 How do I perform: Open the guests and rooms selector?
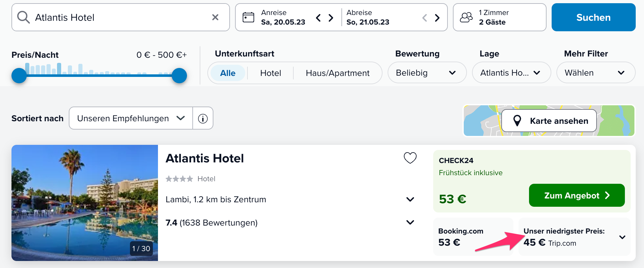click(499, 17)
